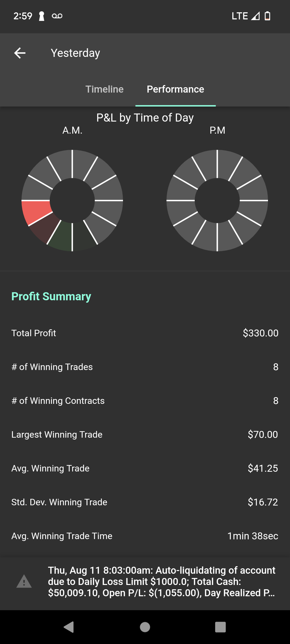Tap the center of A.M. donut chart
The width and height of the screenshot is (290, 644).
click(x=72, y=200)
